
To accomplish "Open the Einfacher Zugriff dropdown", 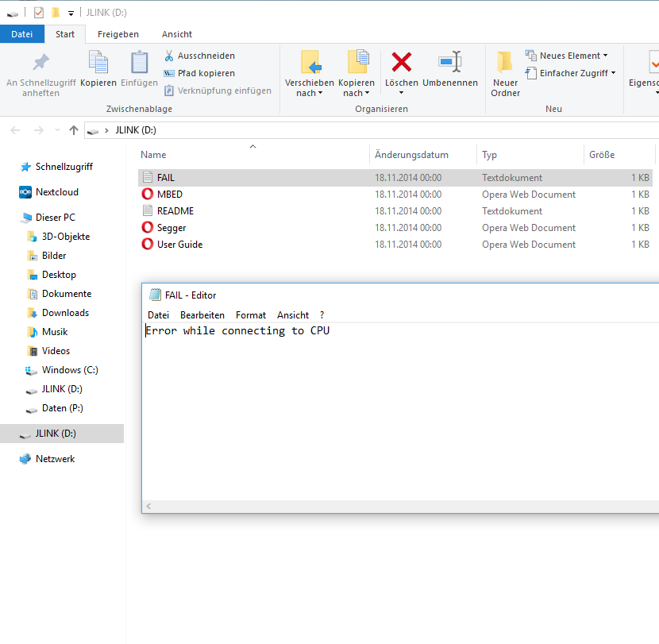I will 570,73.
